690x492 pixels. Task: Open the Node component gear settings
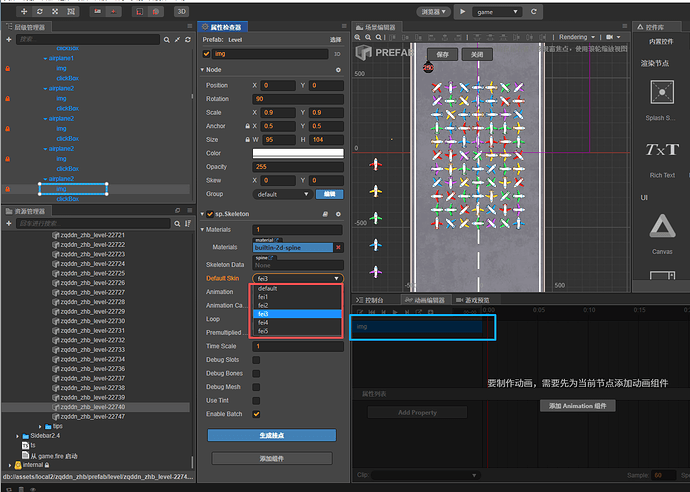338,70
